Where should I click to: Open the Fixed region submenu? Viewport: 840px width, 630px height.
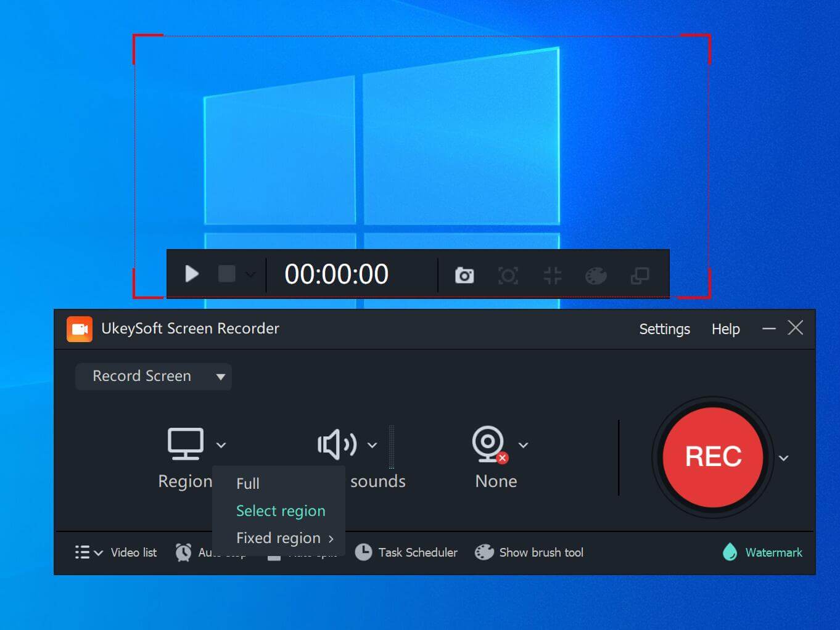point(284,538)
